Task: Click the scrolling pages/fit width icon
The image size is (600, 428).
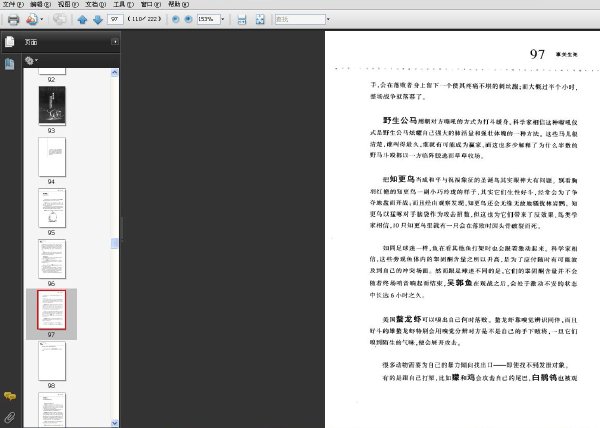Action: (242, 20)
